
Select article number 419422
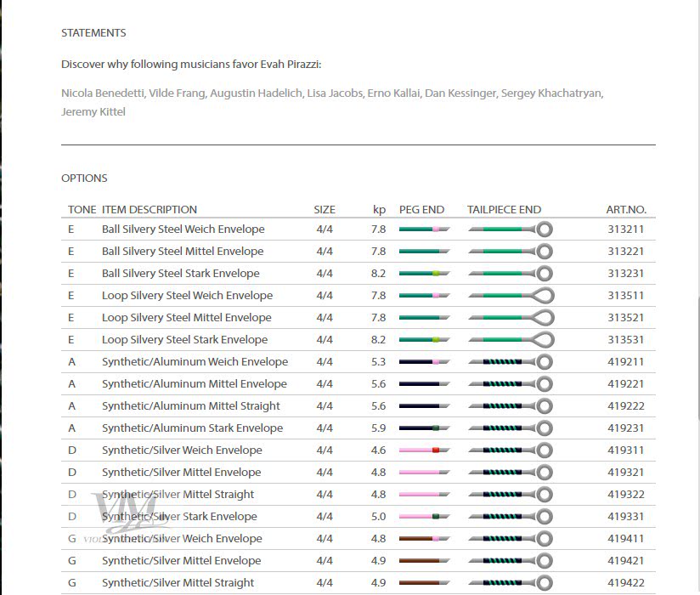(x=626, y=582)
